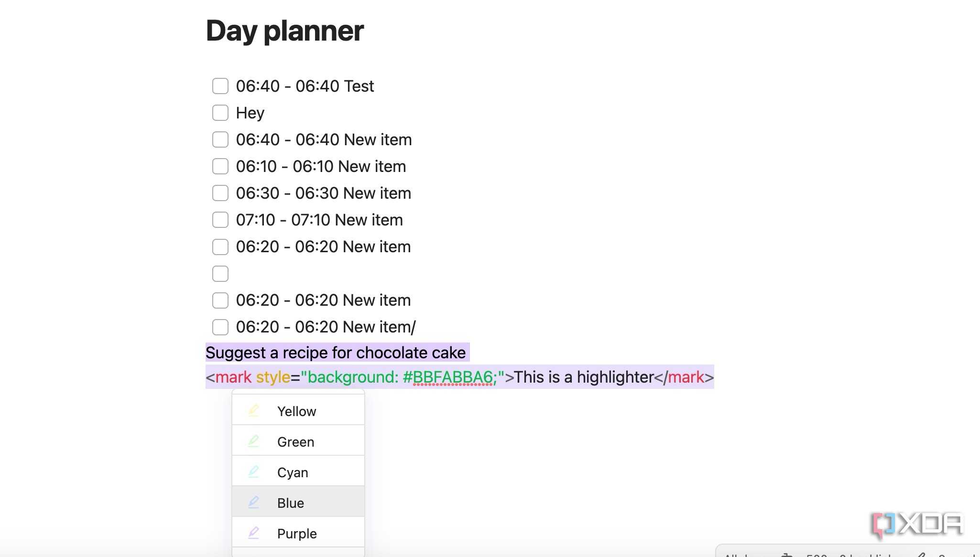Viewport: 980px width, 557px height.
Task: Select Purple highlighter entry
Action: click(298, 533)
